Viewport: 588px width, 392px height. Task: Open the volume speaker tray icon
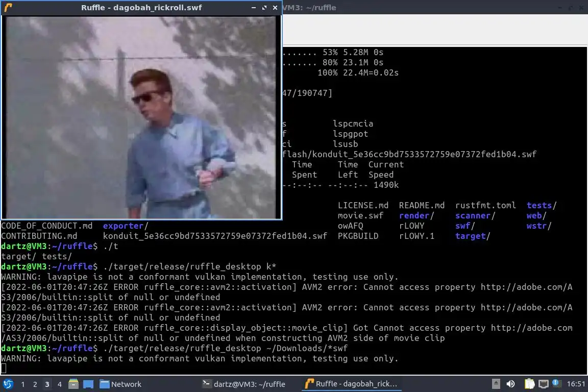click(510, 384)
